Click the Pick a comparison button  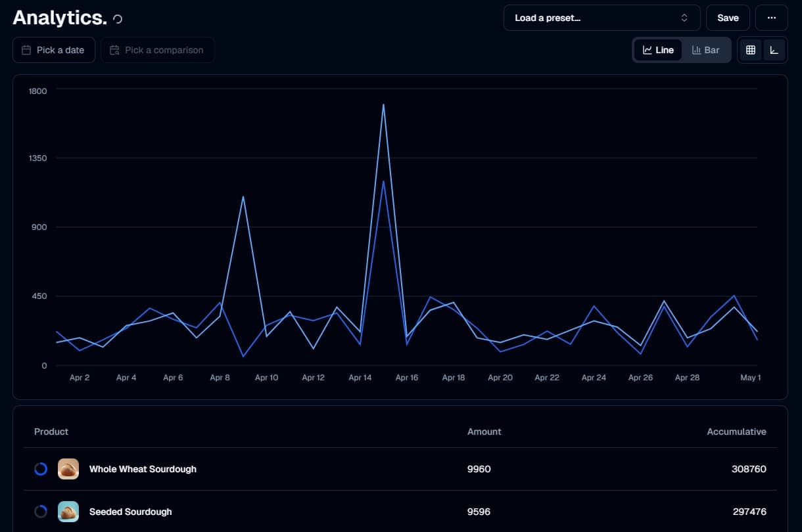tap(157, 50)
